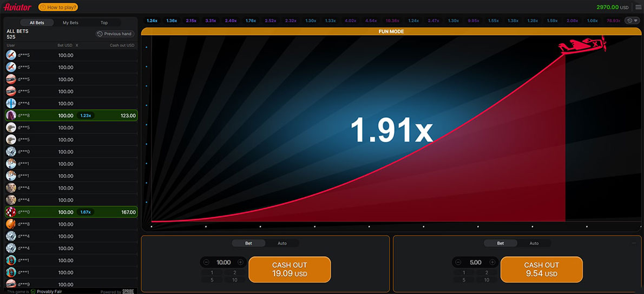
Task: Click plus icon beside 10.00 bet amount
Action: point(241,262)
